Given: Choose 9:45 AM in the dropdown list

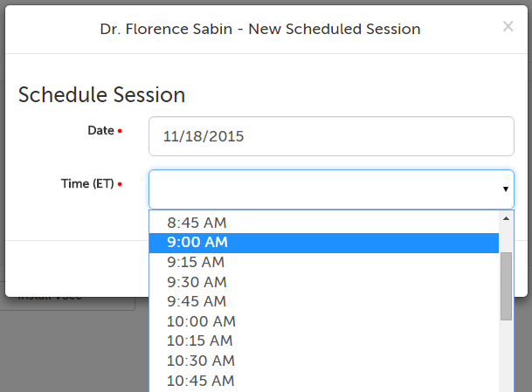Looking at the screenshot, I should coord(197,301).
